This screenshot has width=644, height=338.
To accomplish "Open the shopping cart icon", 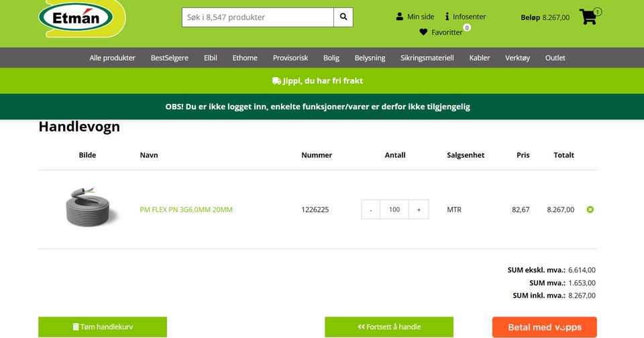I will coord(588,17).
